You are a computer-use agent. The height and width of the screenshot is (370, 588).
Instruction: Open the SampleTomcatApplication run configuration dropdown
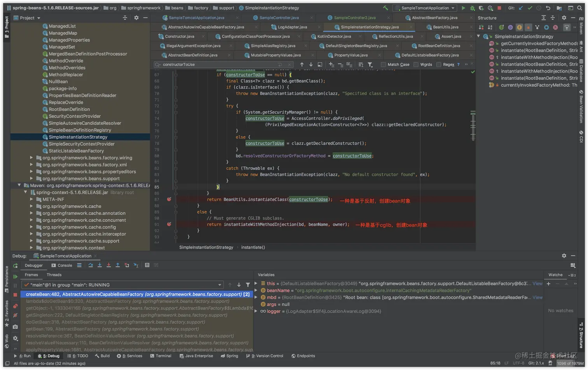coord(425,8)
